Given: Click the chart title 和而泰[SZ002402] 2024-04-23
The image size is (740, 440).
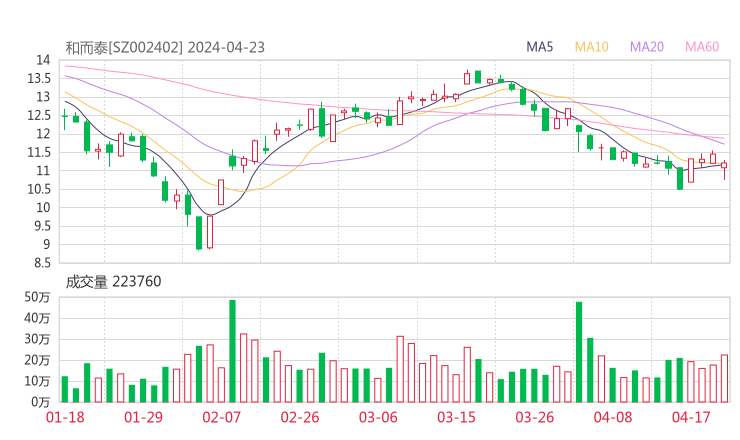Looking at the screenshot, I should click(165, 48).
